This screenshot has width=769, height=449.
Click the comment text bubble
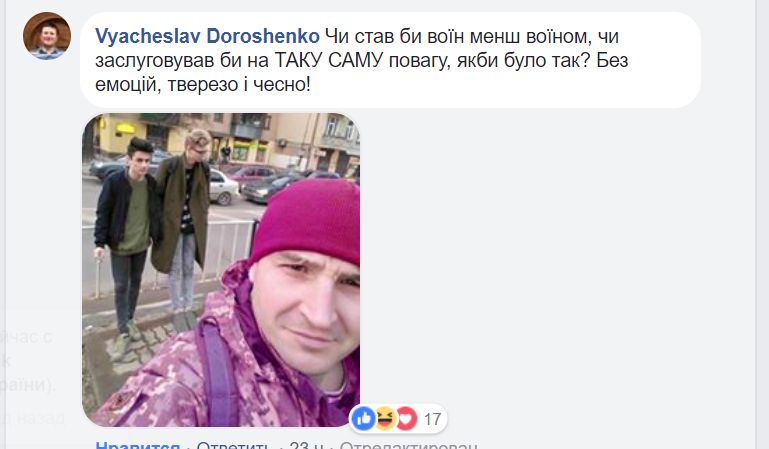click(390, 60)
